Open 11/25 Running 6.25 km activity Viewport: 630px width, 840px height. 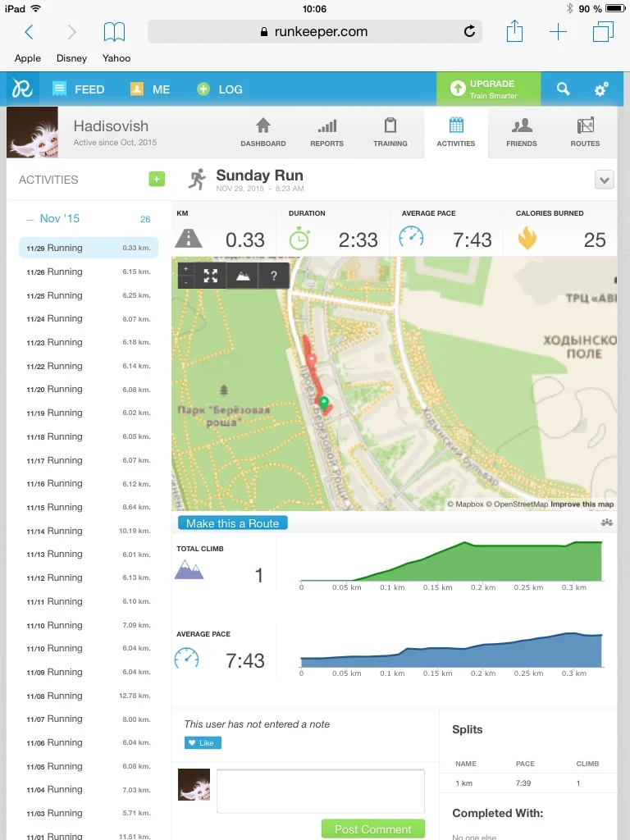pyautogui.click(x=89, y=295)
